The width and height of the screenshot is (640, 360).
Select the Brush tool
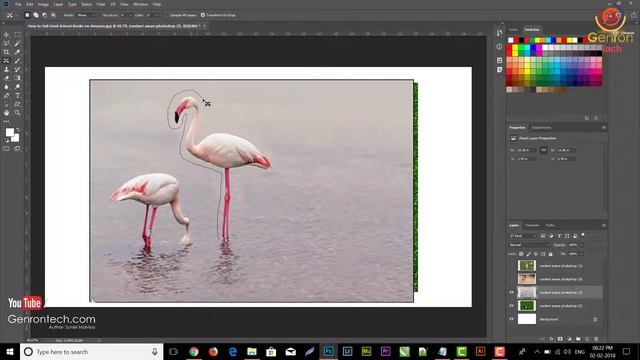click(17, 61)
